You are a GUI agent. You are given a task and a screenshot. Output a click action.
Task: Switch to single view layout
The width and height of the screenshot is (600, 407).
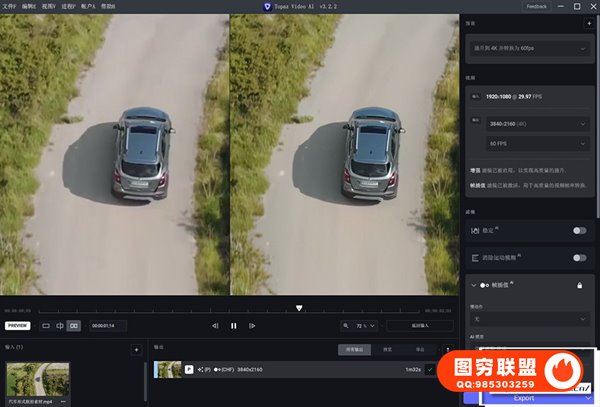(x=46, y=326)
